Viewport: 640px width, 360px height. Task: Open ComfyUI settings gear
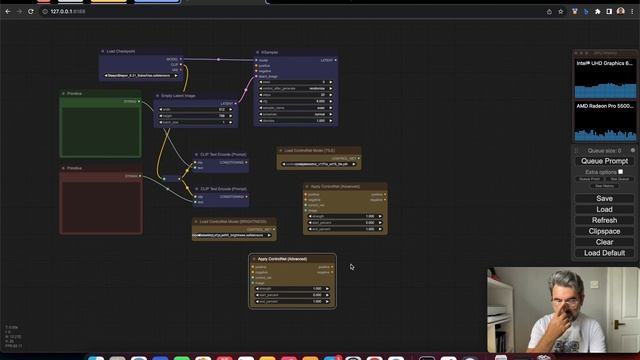[x=633, y=150]
